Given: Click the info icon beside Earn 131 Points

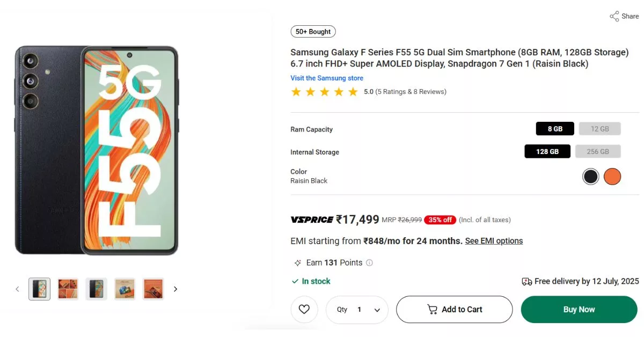Looking at the screenshot, I should coord(369,262).
